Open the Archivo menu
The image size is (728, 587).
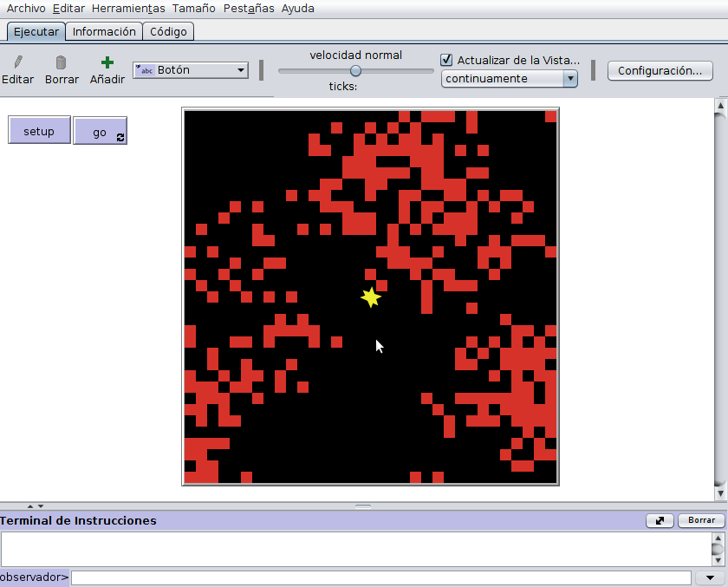tap(26, 9)
